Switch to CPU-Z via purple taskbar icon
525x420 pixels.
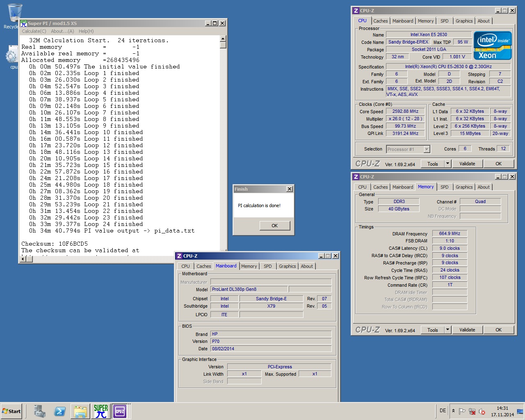pyautogui.click(x=120, y=411)
